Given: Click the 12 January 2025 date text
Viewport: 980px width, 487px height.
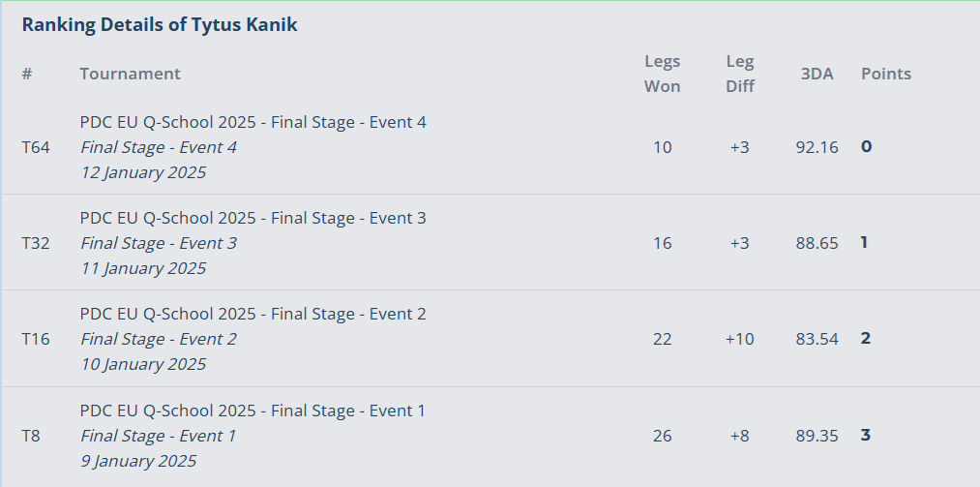Looking at the screenshot, I should (143, 172).
